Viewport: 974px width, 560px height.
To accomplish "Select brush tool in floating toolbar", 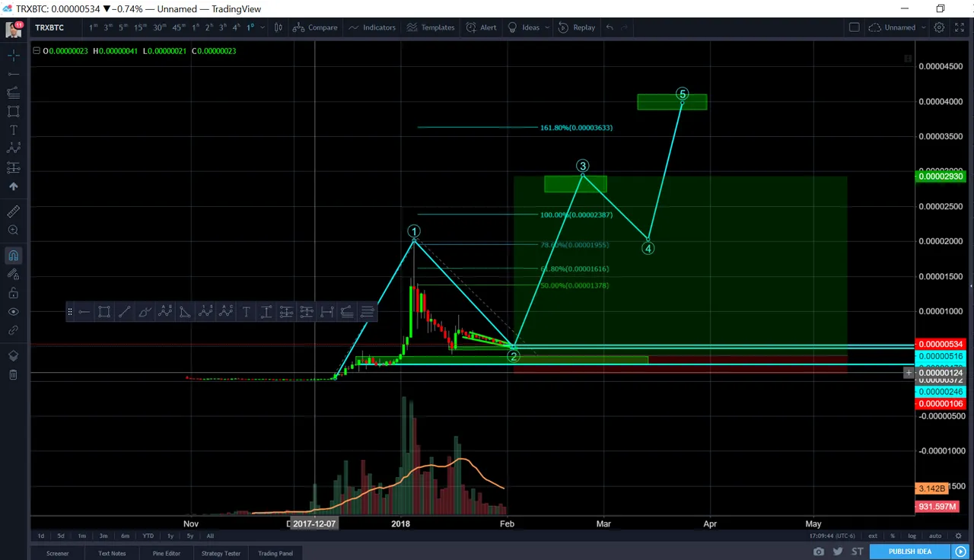I will tap(145, 311).
